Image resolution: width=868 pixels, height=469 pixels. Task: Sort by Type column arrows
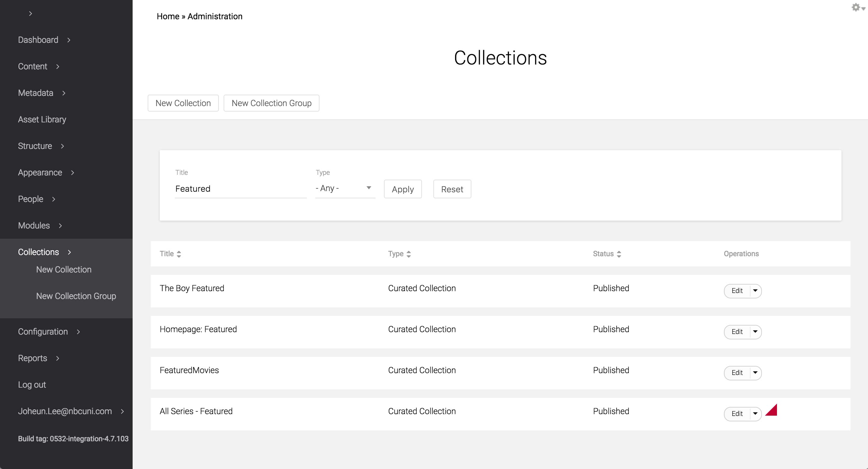point(409,254)
